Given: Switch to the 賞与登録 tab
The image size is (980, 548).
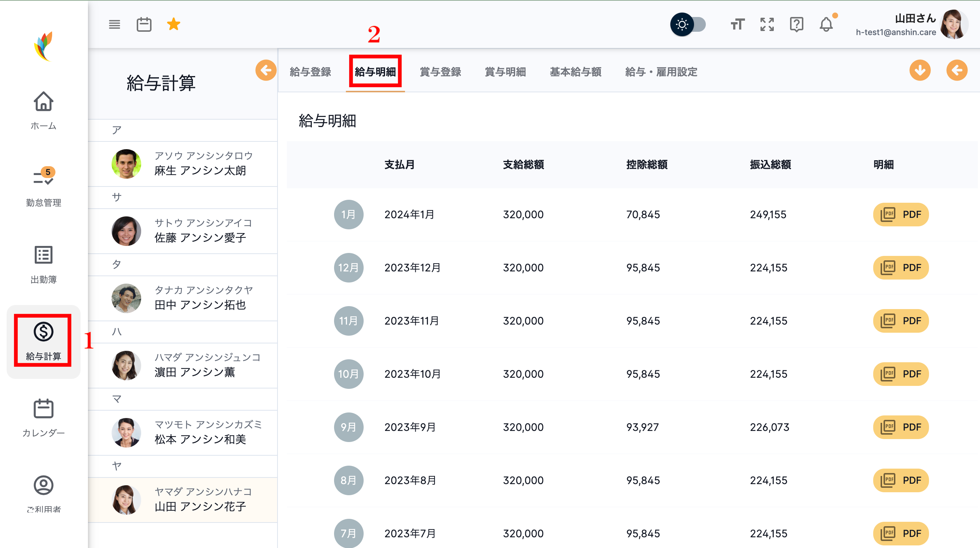Looking at the screenshot, I should [440, 72].
